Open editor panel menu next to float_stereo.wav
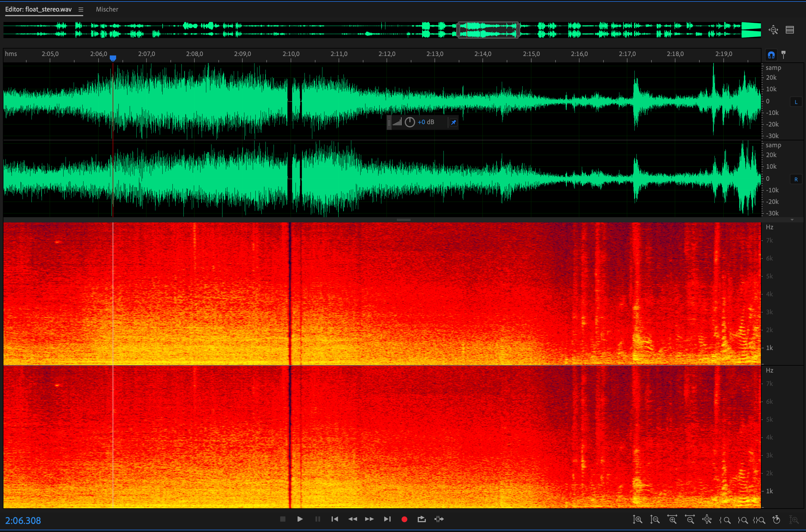 coord(81,10)
